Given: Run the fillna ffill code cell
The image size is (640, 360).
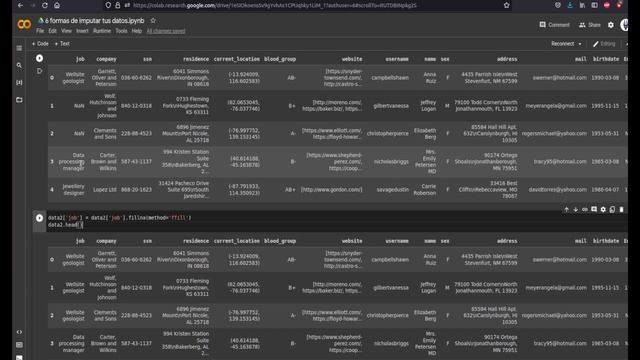Looking at the screenshot, I should click(x=39, y=218).
